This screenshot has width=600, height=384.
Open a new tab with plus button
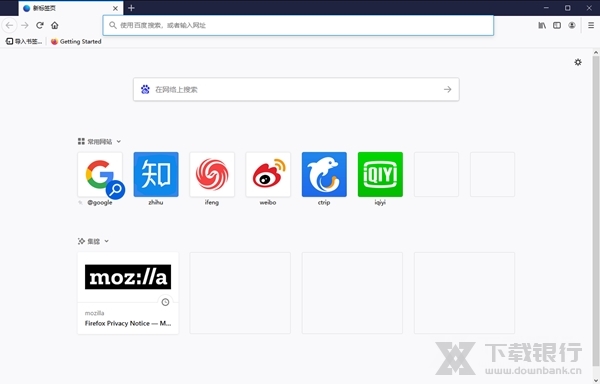(131, 8)
